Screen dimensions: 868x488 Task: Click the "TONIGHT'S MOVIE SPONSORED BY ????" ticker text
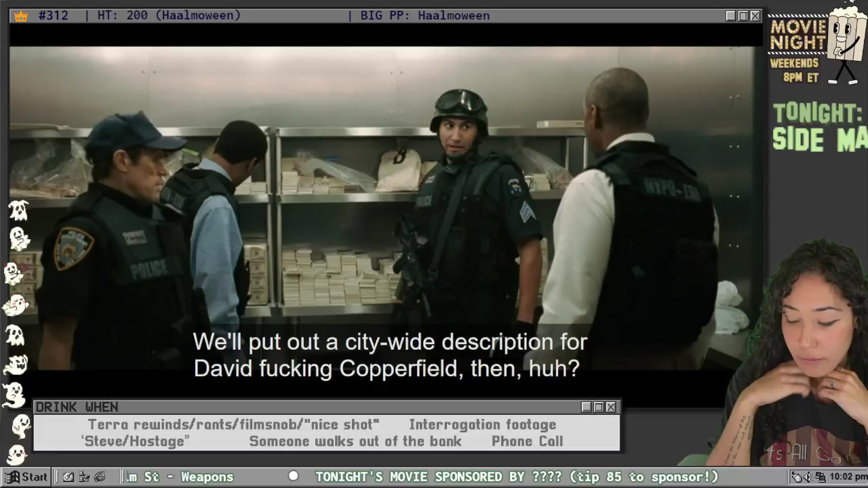tap(438, 477)
